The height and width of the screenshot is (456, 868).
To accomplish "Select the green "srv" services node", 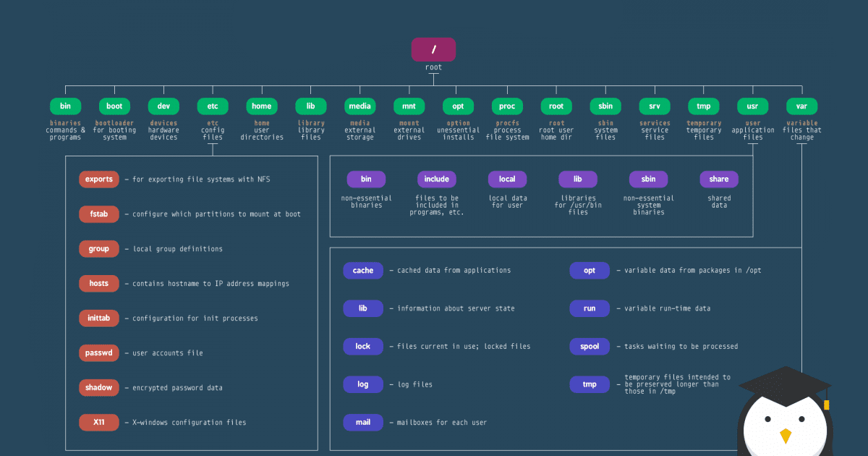I will (655, 106).
